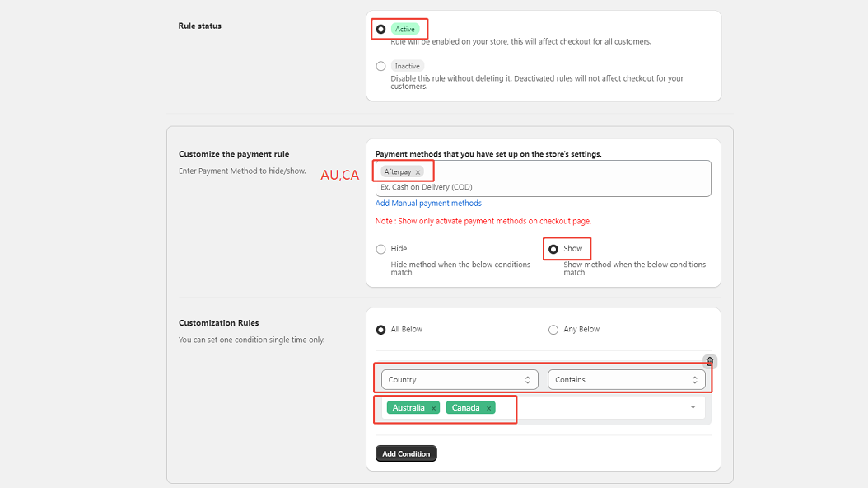Delete the condition with trash icon
This screenshot has width=868, height=488.
(710, 361)
